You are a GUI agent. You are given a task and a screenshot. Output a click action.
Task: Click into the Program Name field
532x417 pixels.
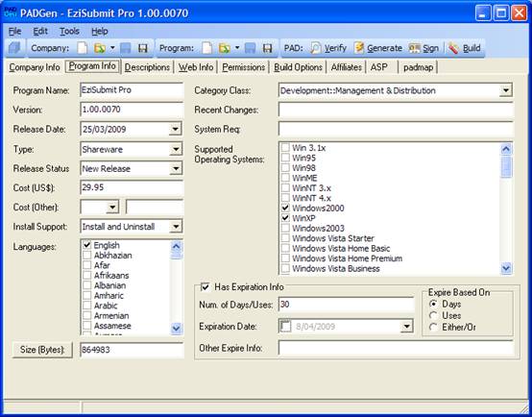132,90
